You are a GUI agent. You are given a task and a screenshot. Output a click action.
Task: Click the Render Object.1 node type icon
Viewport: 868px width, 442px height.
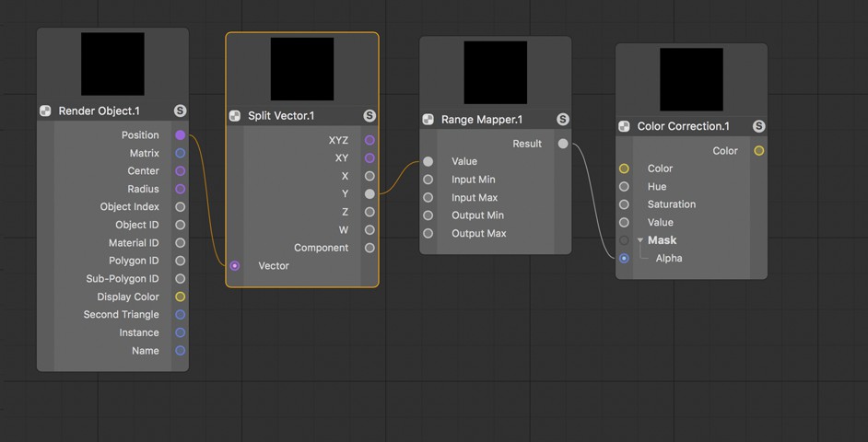[x=45, y=111]
